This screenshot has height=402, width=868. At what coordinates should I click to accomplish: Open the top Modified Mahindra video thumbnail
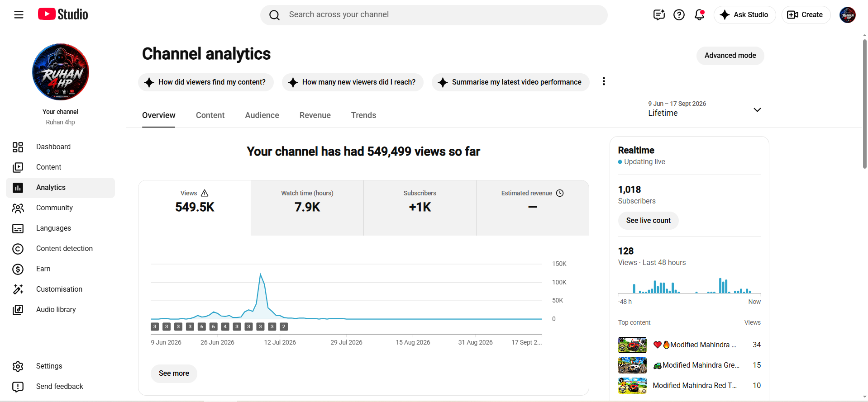(632, 345)
